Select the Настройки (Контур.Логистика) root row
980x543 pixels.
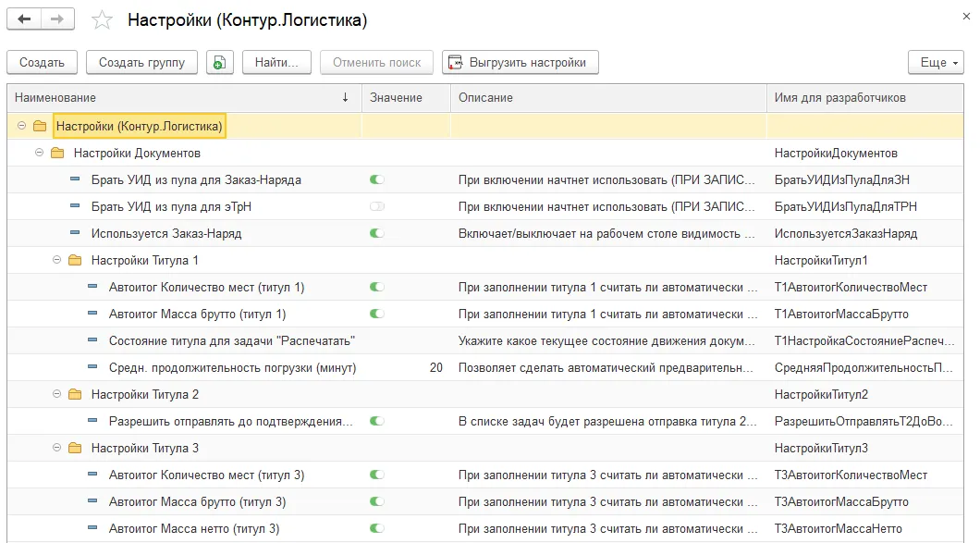pos(485,127)
